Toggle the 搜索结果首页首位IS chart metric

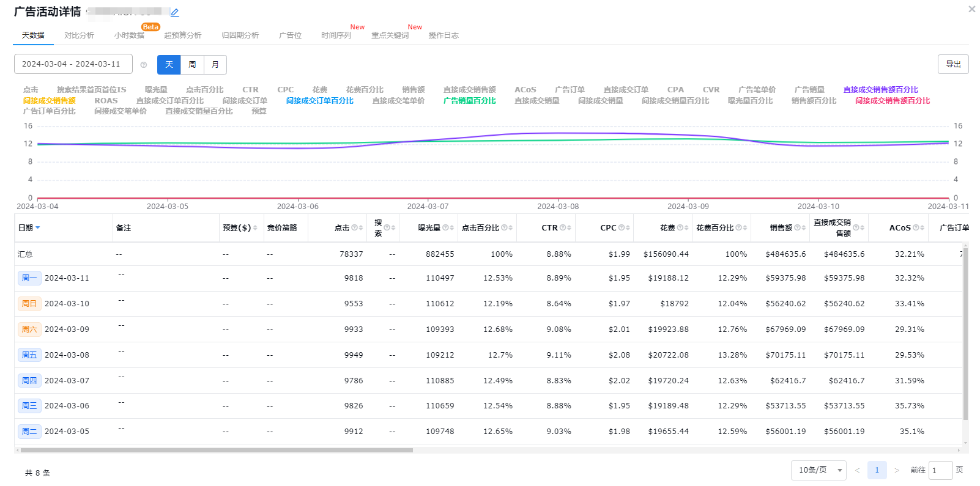(x=91, y=90)
